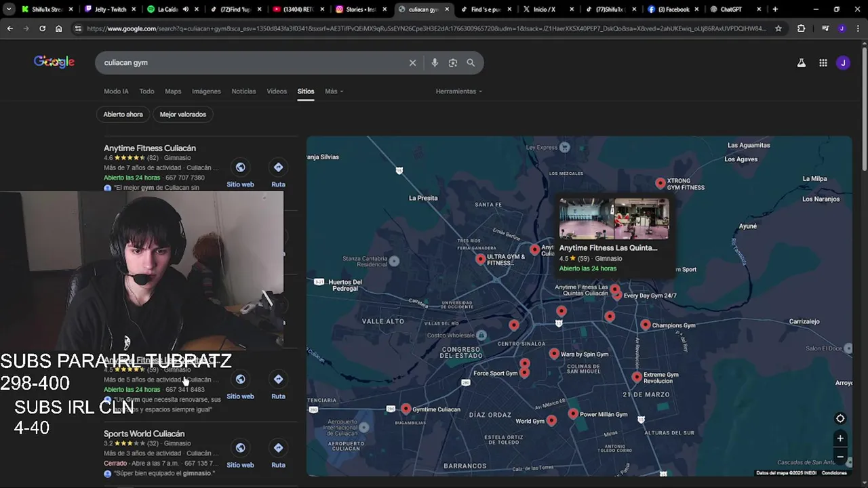Reload the page in browser toolbar

42,28
